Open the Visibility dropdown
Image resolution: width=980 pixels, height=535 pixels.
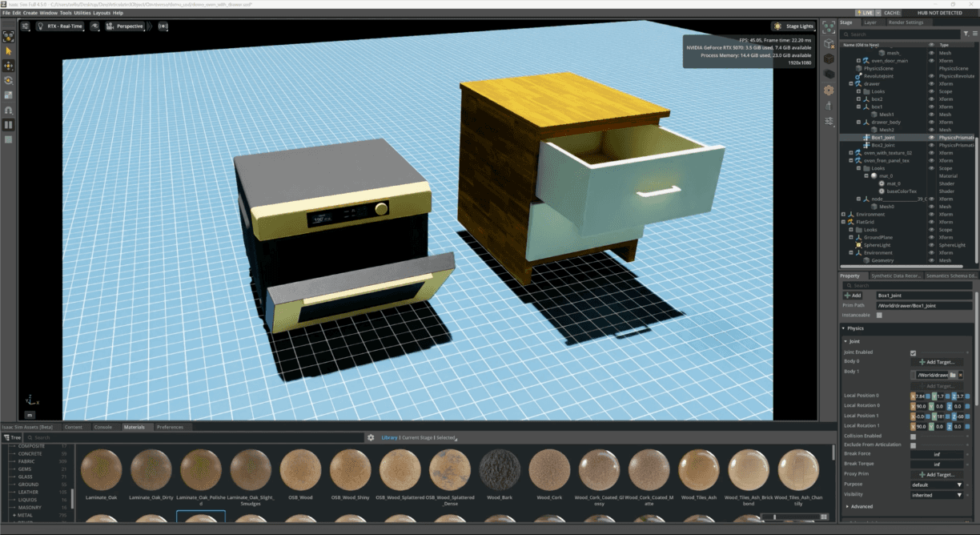click(x=938, y=495)
